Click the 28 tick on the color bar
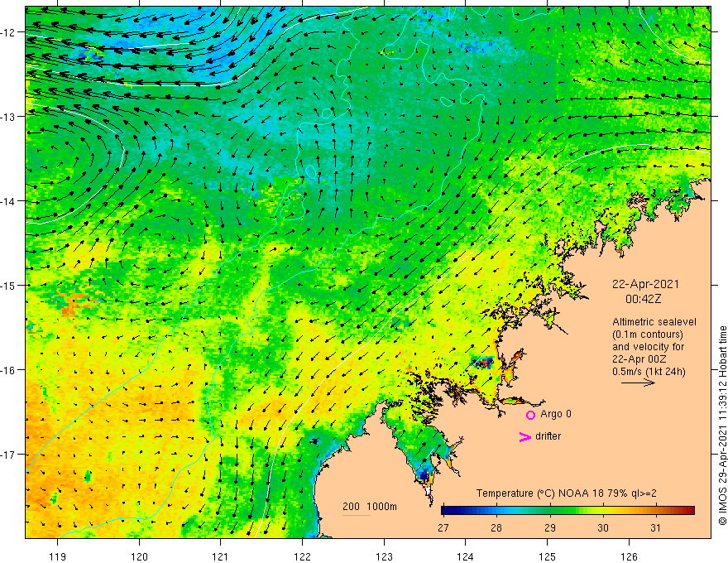The width and height of the screenshot is (728, 563). point(497,527)
